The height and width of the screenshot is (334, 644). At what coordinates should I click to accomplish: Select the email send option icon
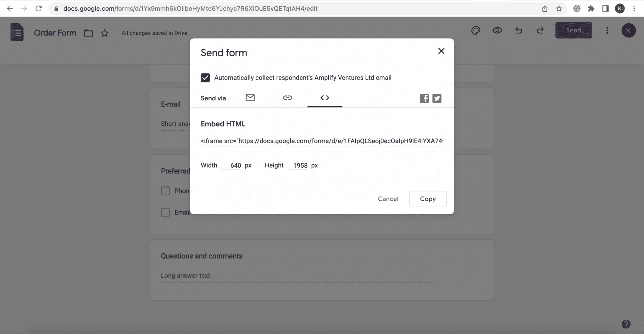coord(250,98)
